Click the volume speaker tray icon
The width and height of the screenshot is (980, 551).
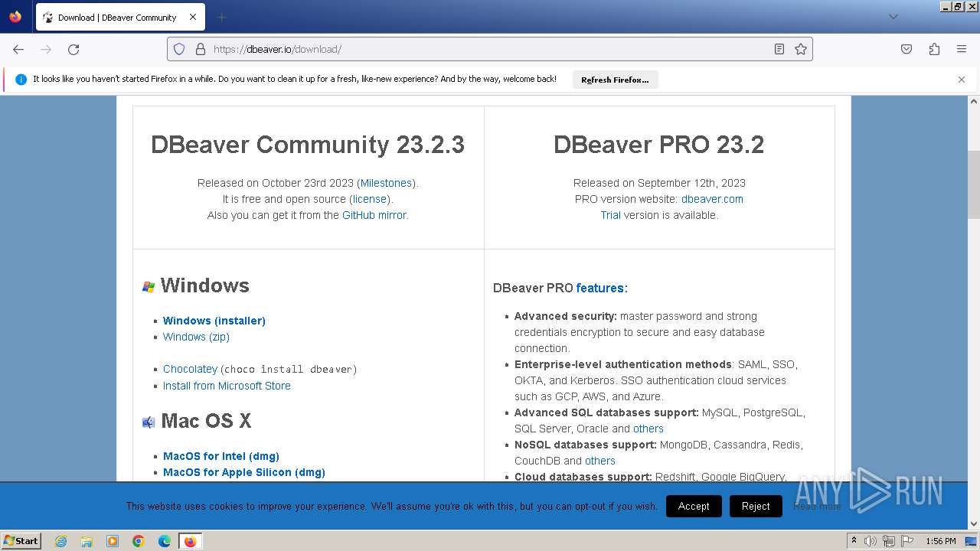point(871,541)
